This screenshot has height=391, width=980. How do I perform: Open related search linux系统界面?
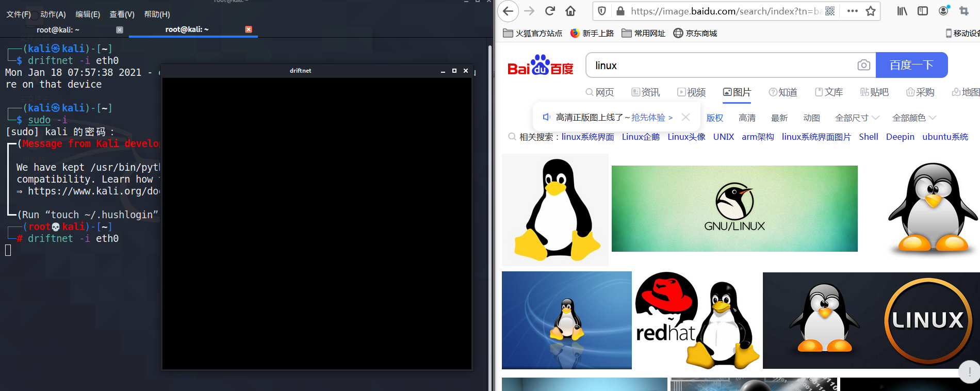587,137
